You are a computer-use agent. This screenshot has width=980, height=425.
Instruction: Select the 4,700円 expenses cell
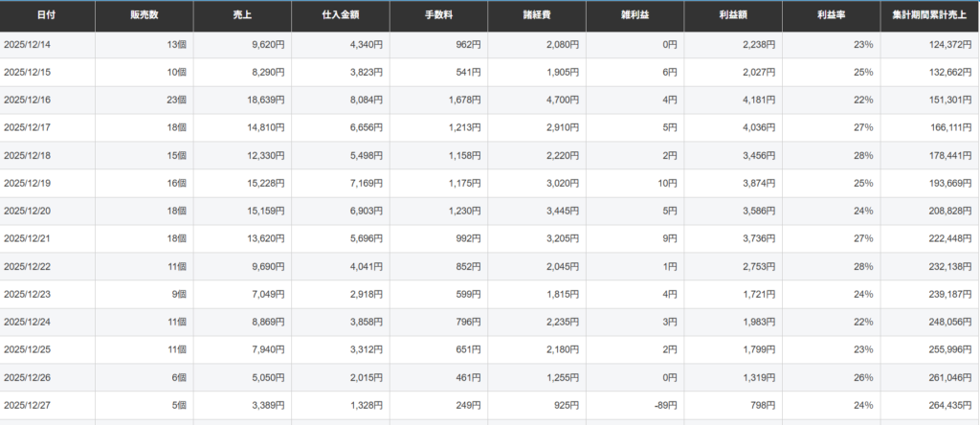pos(559,100)
